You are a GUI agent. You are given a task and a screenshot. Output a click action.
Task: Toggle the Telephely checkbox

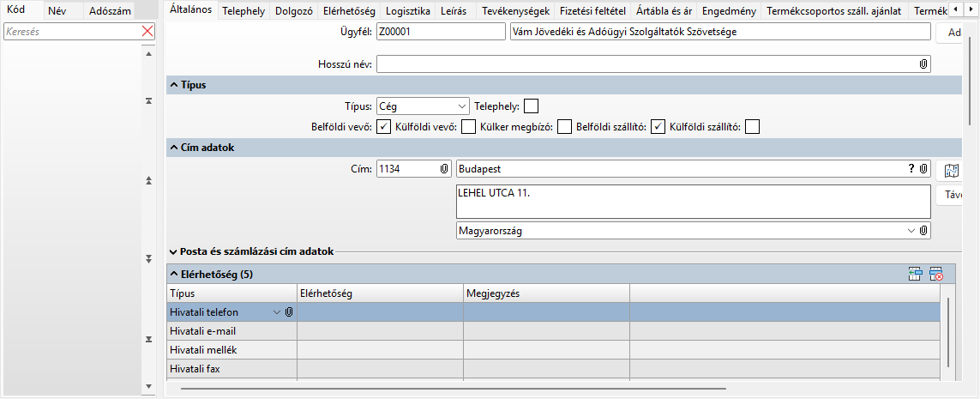click(x=532, y=106)
